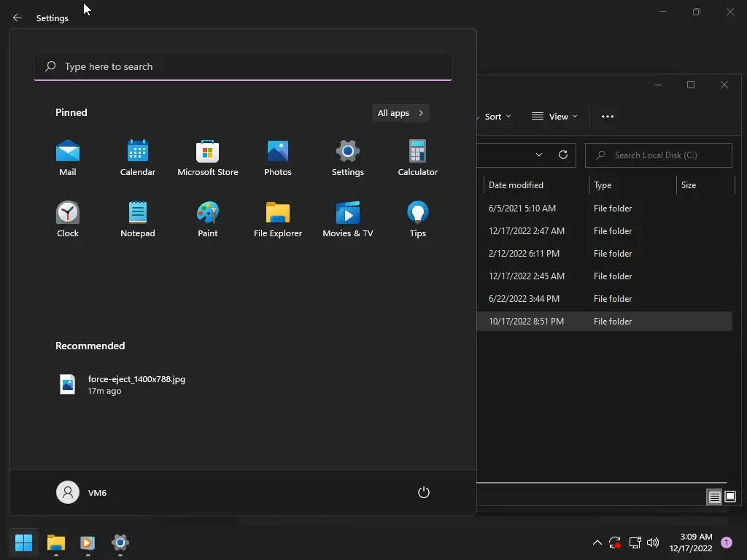Open the Mail pinned app
The width and height of the screenshot is (747, 560).
(x=68, y=157)
